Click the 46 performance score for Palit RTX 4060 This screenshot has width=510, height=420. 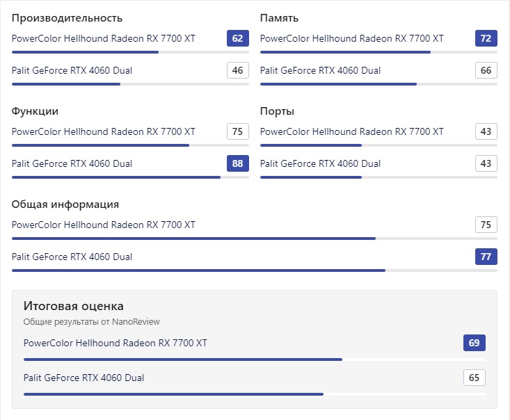click(x=238, y=70)
